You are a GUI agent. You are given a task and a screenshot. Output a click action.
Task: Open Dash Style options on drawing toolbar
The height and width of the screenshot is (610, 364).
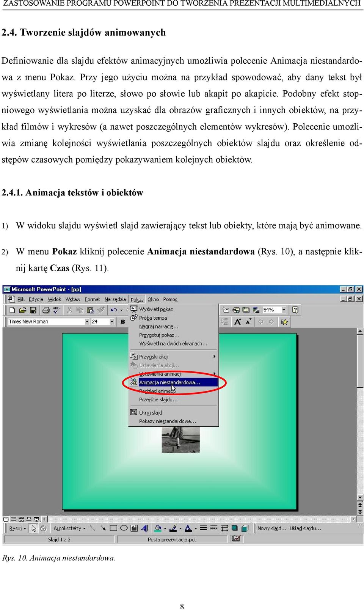[x=214, y=528]
